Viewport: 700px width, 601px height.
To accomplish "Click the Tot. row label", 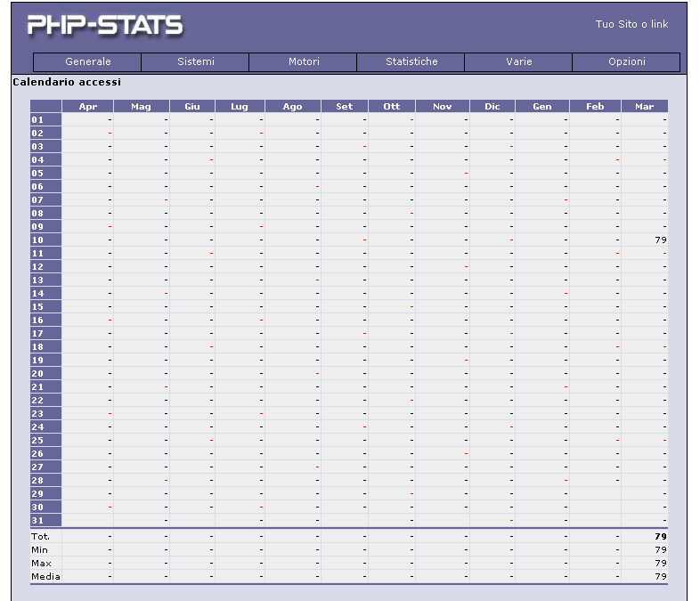I will point(40,537).
